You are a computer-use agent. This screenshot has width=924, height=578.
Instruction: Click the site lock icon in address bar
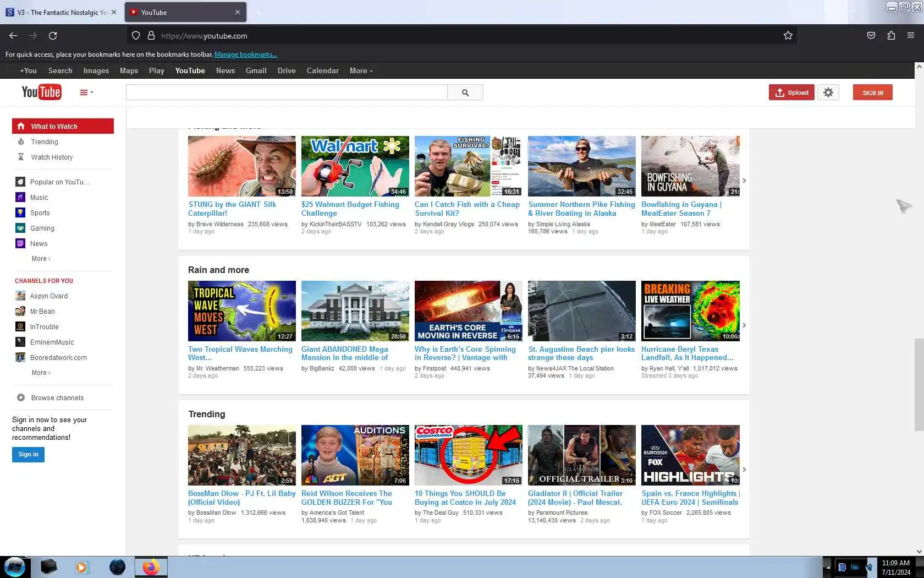point(151,36)
